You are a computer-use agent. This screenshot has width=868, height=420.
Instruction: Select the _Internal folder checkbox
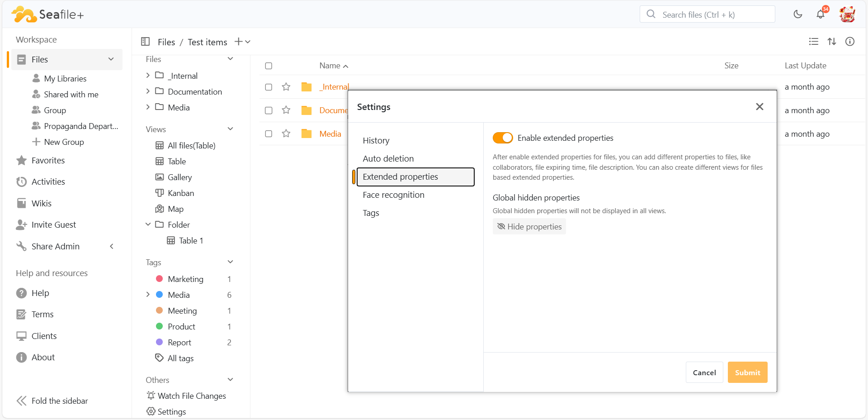point(269,87)
